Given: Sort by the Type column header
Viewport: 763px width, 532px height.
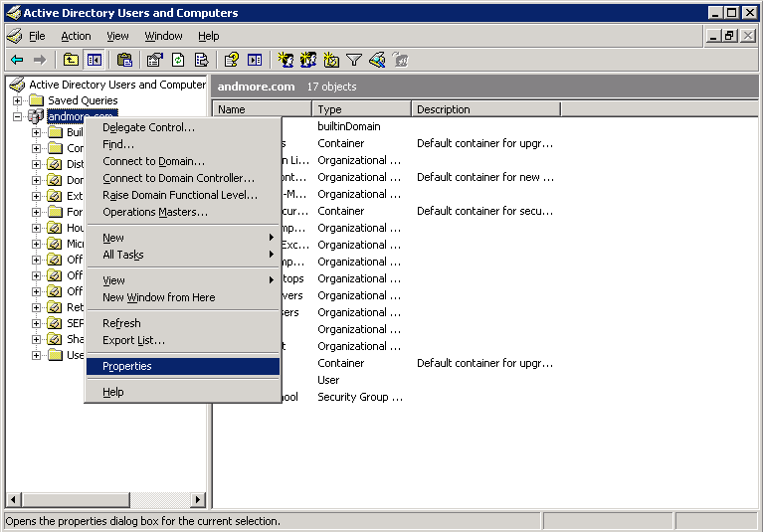Looking at the screenshot, I should point(361,109).
